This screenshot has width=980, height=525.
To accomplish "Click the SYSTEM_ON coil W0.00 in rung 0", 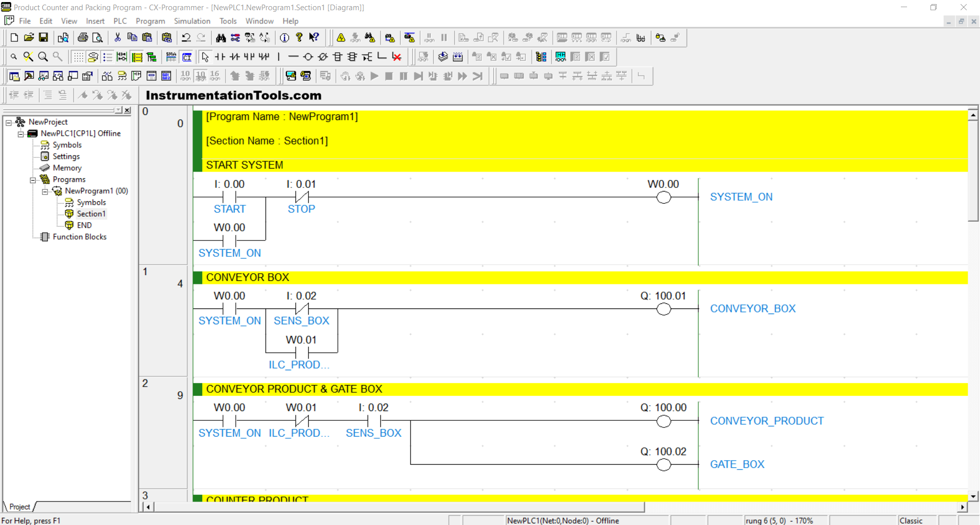I will point(663,197).
